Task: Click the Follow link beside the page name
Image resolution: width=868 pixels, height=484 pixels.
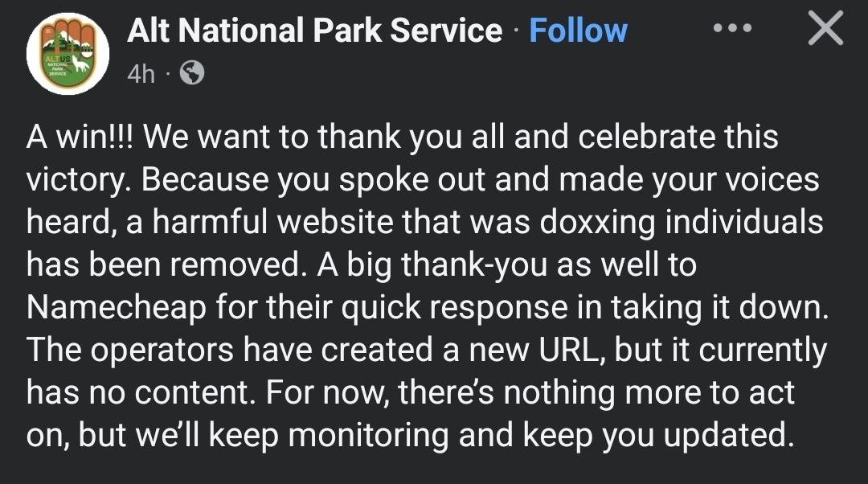Action: click(x=578, y=30)
